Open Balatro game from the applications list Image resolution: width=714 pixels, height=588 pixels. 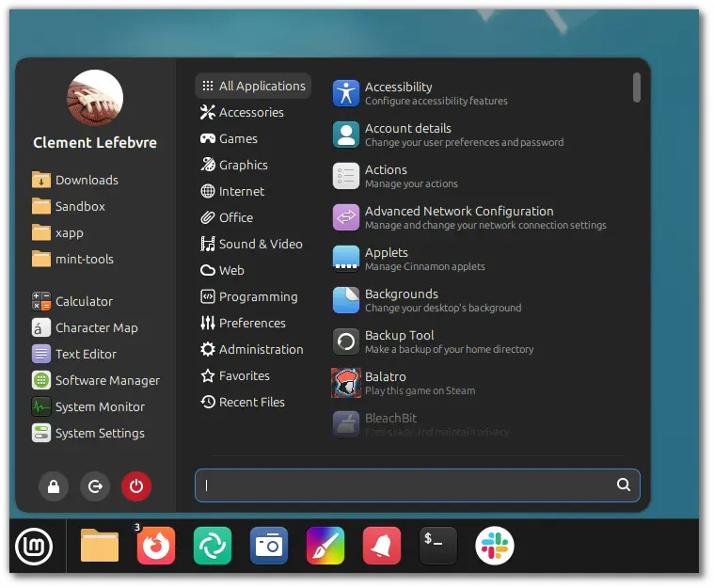pyautogui.click(x=385, y=383)
